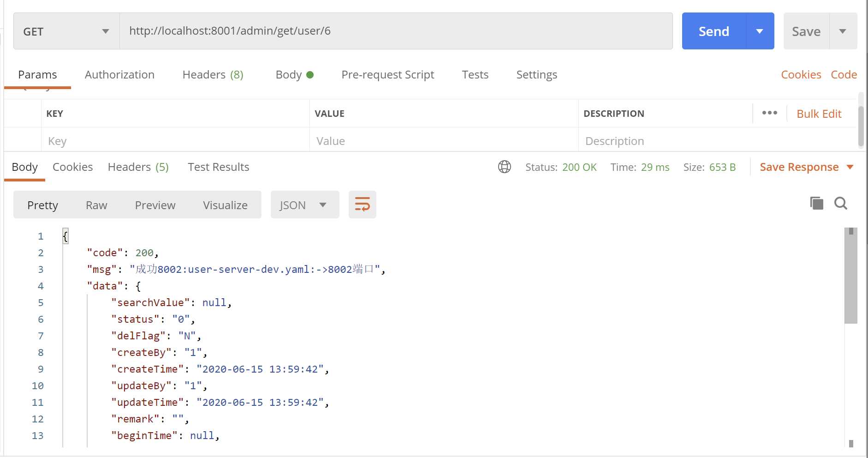Click the "msg" response line

pos(236,270)
